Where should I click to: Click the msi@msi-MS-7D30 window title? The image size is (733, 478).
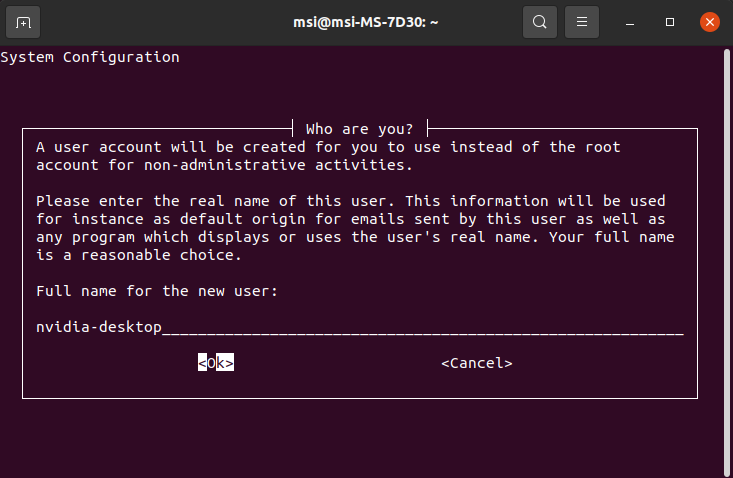point(366,22)
